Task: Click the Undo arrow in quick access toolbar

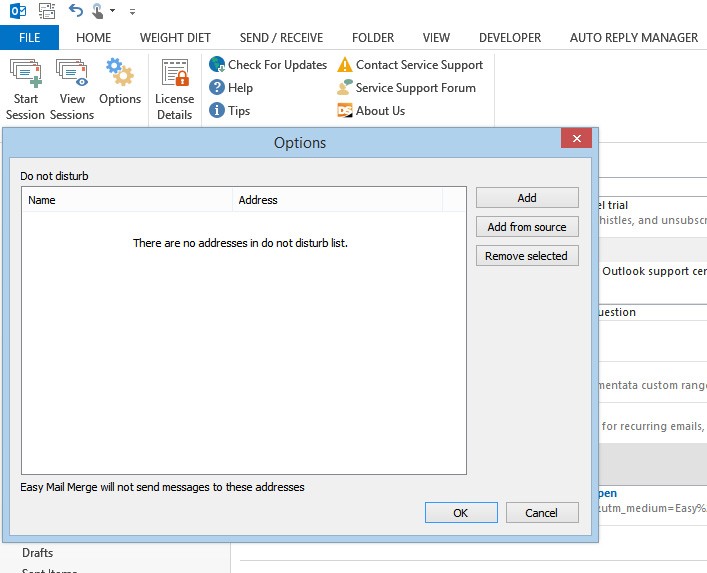Action: point(76,11)
